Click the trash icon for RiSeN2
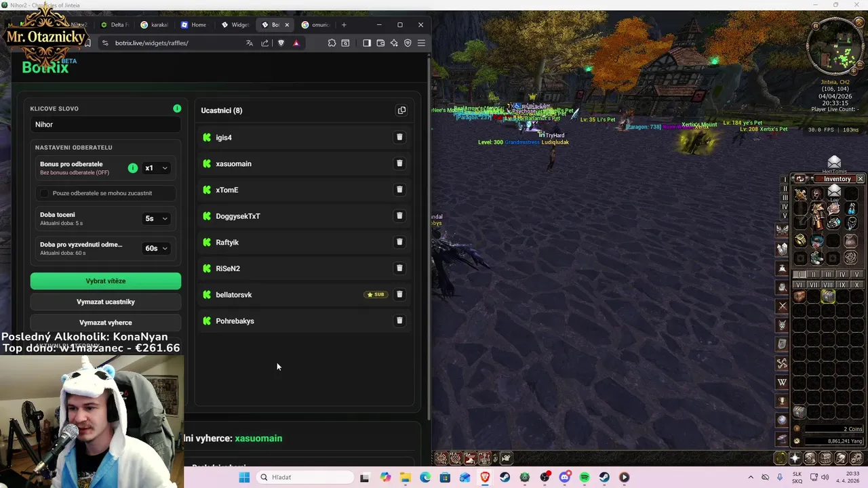This screenshot has height=488, width=868. tap(399, 268)
